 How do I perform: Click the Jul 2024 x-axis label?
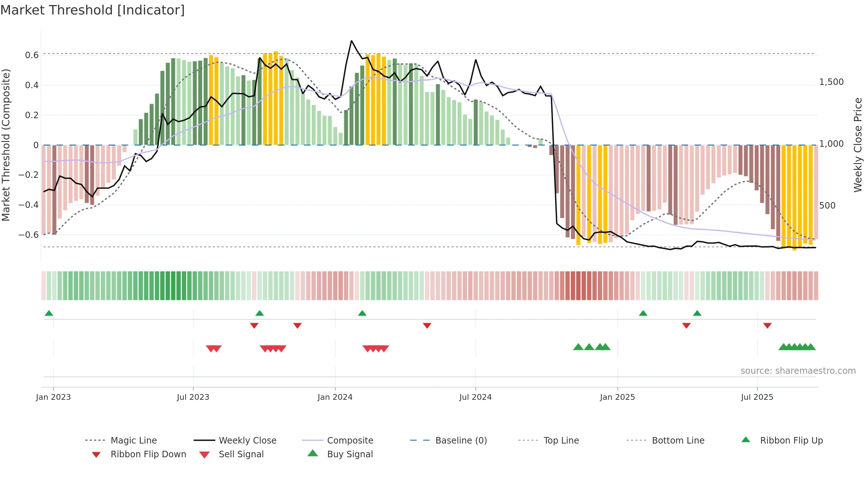(x=476, y=397)
